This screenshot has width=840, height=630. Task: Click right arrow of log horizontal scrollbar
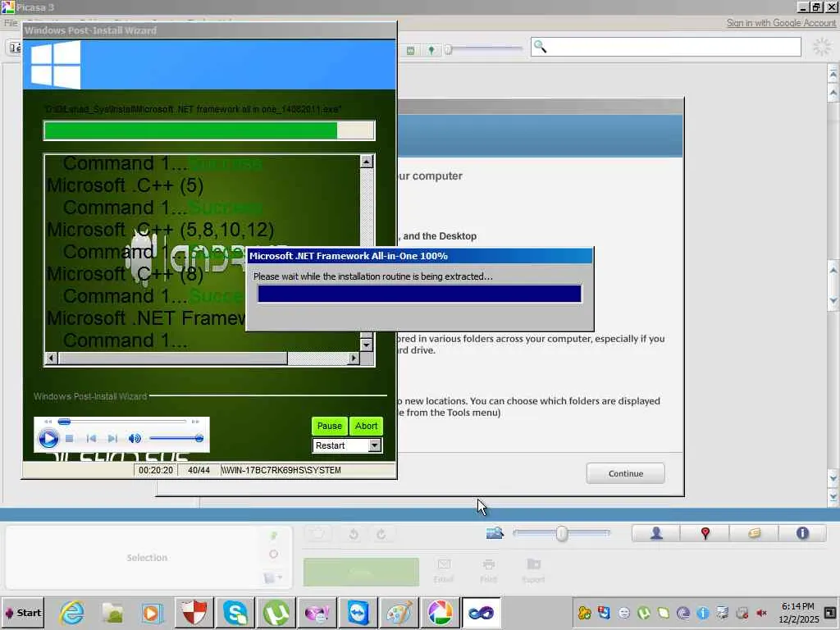354,358
